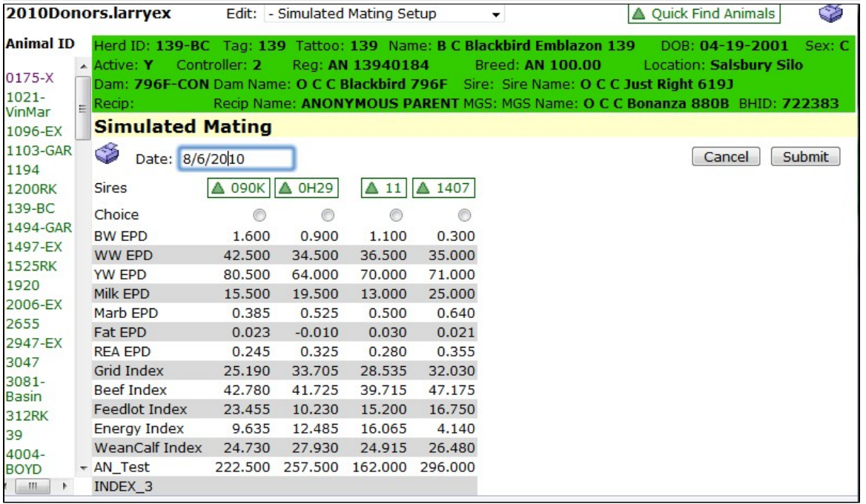The image size is (866, 504).
Task: Click the Simulated Mating heading
Action: pyautogui.click(x=183, y=127)
